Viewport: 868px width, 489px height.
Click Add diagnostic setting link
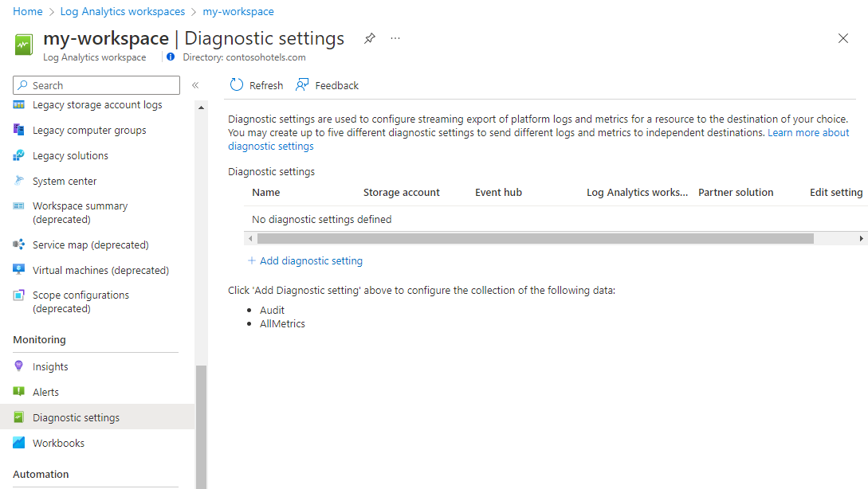tap(311, 260)
